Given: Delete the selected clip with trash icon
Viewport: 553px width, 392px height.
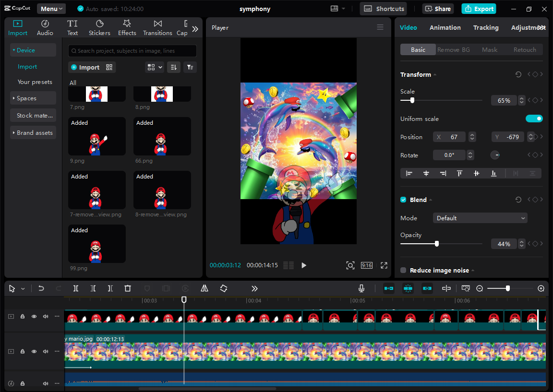Looking at the screenshot, I should (x=128, y=288).
